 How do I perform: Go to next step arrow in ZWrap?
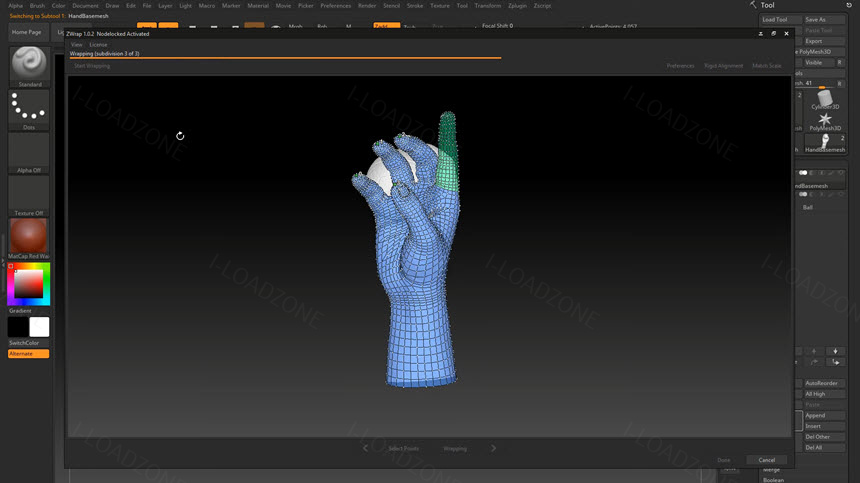pos(493,448)
